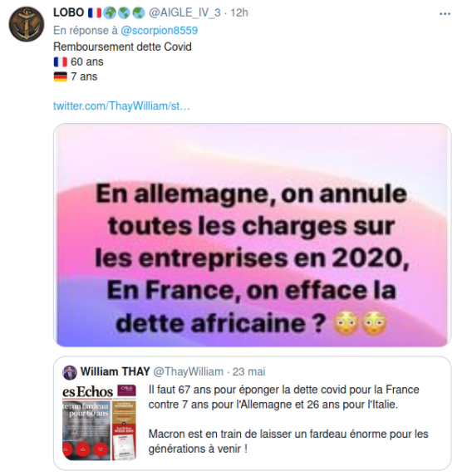
Task: Open the 'En allemagne' meme image
Action: 252,235
